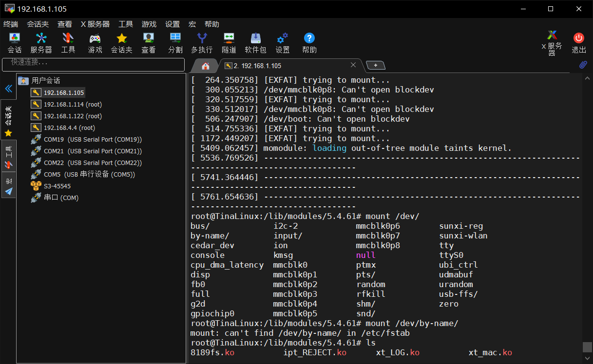The image size is (593, 364).
Task: Open the 宏 (Macros) menu
Action: pos(192,24)
